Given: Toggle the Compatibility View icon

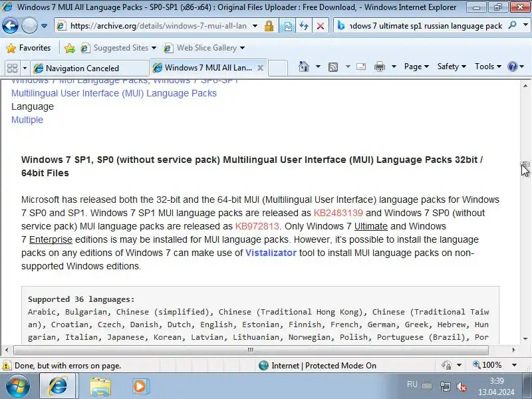Looking at the screenshot, I should pos(287,26).
